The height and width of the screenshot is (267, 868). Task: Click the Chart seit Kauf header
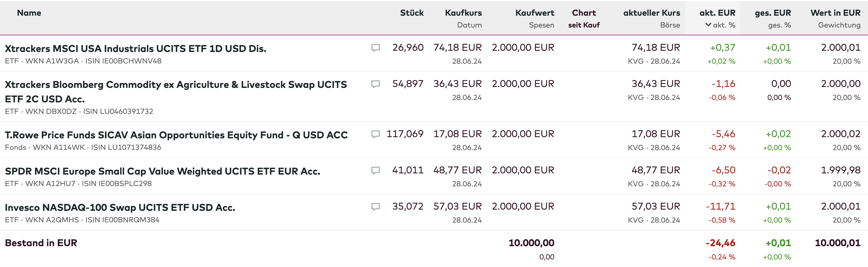coord(584,18)
